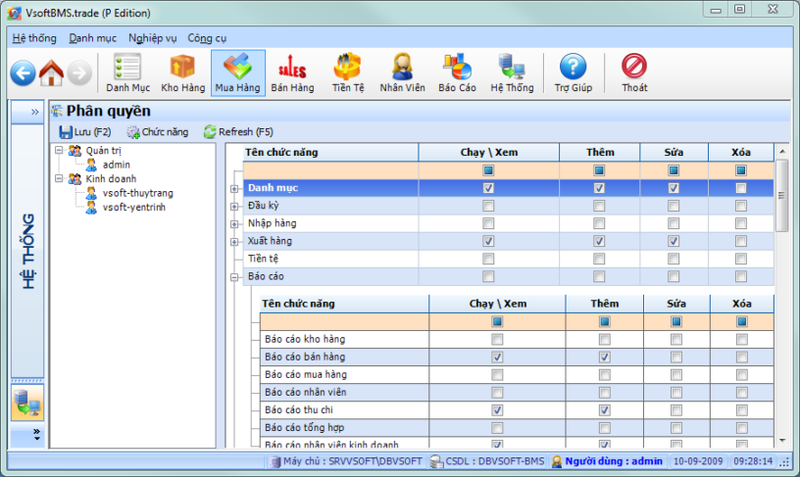Click the red Thoát exit icon
The width and height of the screenshot is (800, 477).
(x=634, y=73)
